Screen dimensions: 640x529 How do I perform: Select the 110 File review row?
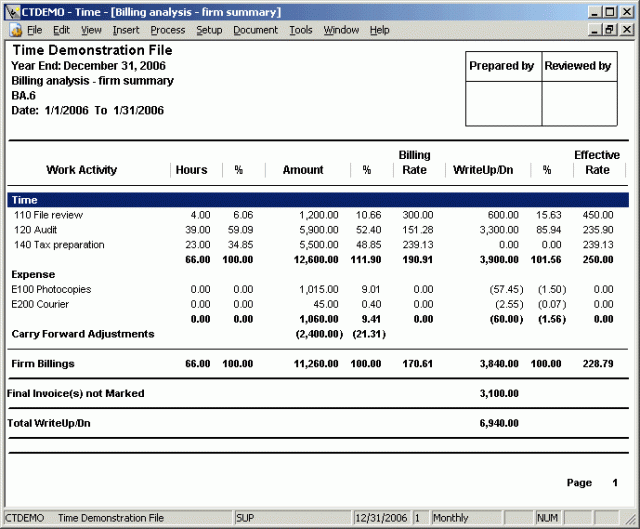click(48, 215)
